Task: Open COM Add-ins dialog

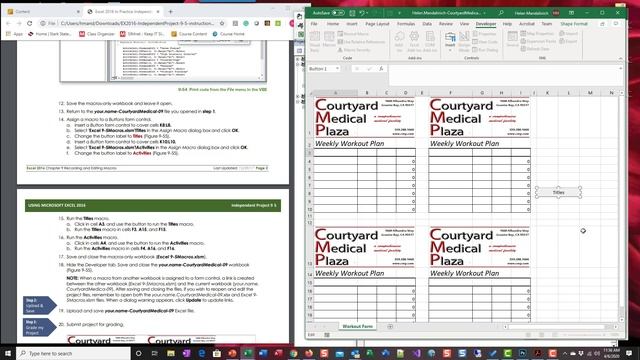Action: click(430, 42)
